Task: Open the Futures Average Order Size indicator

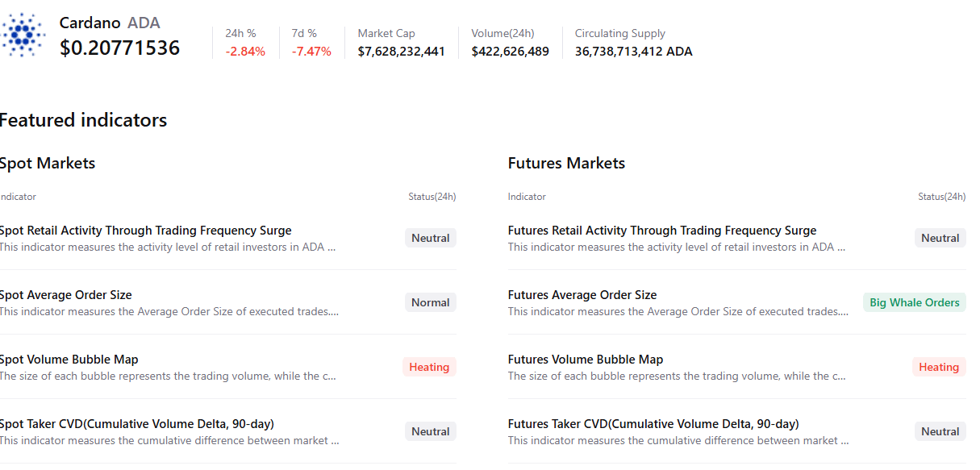Action: click(x=582, y=295)
